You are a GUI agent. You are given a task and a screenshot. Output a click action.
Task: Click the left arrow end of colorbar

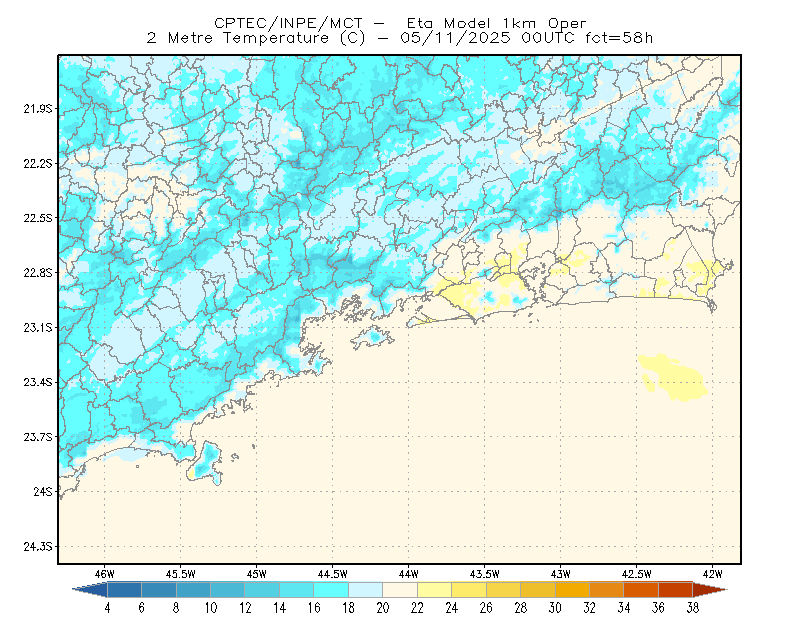coord(90,590)
